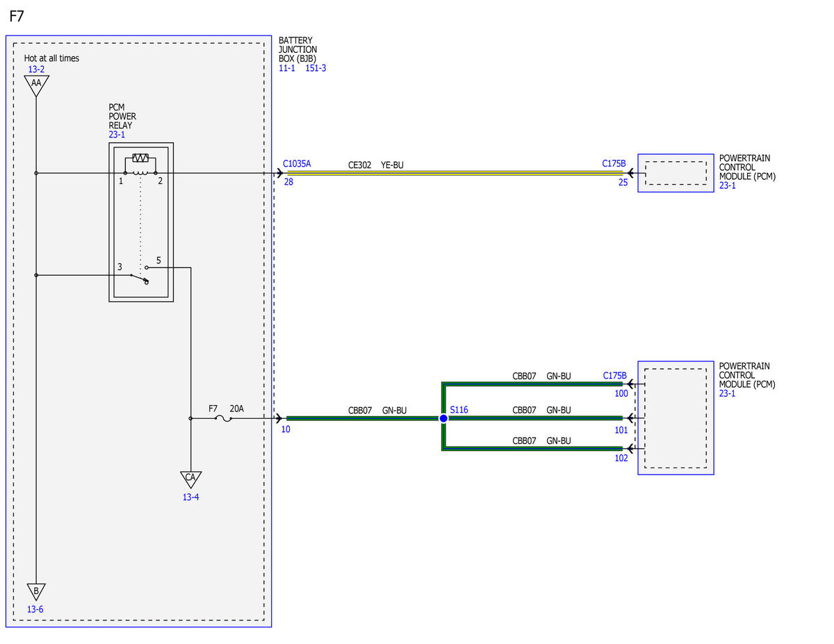This screenshot has width=834, height=644.
Task: Open the 13-2 page reference link
Action: [x=36, y=69]
